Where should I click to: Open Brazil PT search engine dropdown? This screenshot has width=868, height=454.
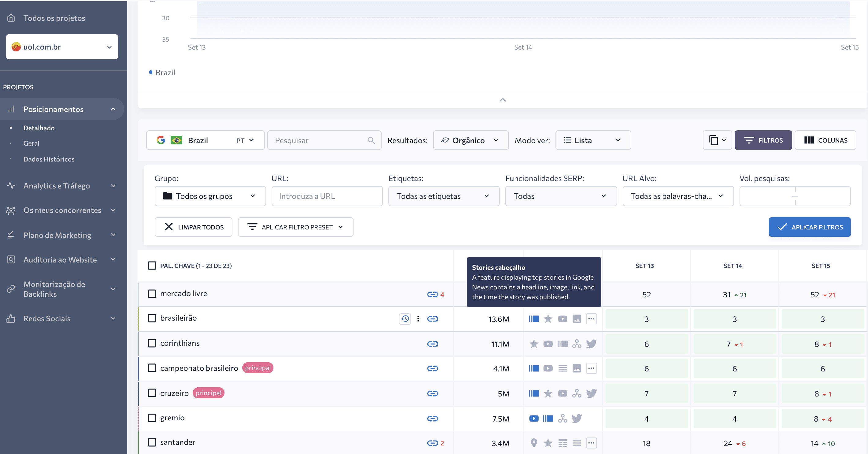tap(205, 140)
